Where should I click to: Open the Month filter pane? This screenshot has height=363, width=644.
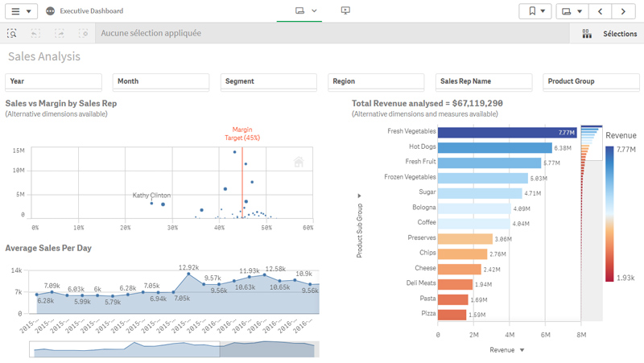point(161,81)
